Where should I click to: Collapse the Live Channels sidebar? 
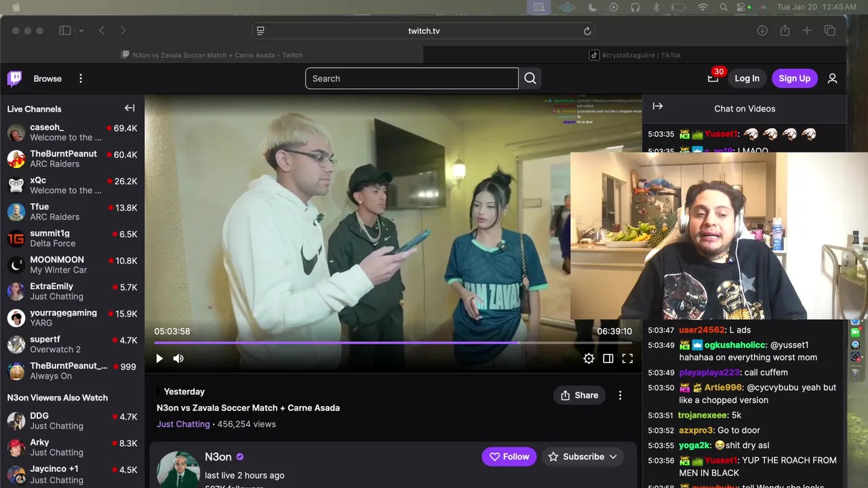coord(130,108)
